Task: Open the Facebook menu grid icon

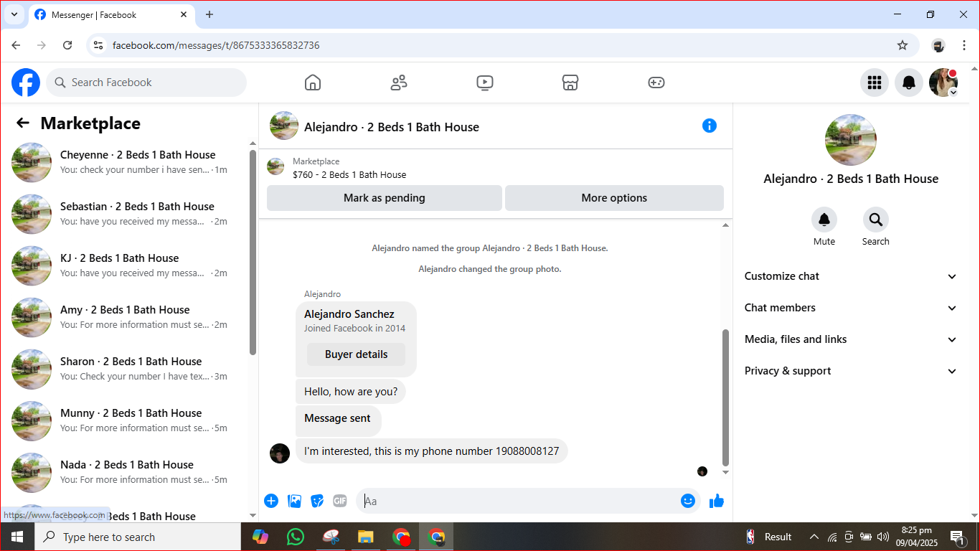Action: (x=875, y=83)
